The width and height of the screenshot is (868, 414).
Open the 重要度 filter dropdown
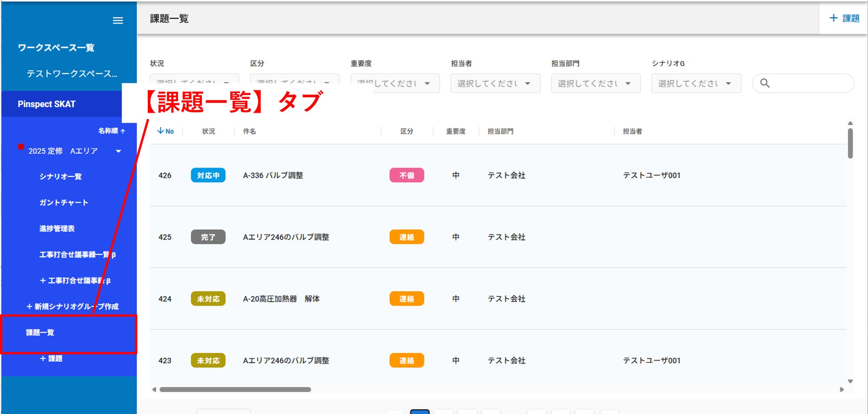pos(395,83)
